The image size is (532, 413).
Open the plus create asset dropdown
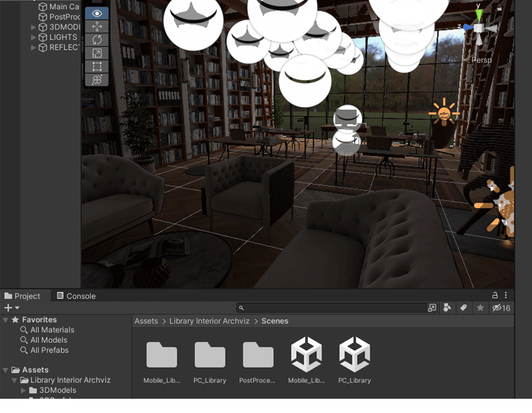11,308
